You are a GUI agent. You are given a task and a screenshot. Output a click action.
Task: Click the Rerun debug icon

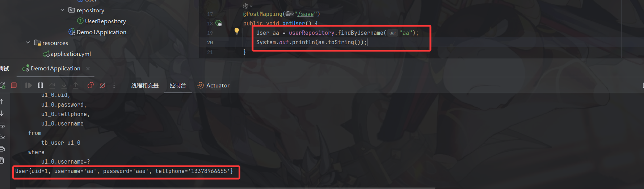3,85
